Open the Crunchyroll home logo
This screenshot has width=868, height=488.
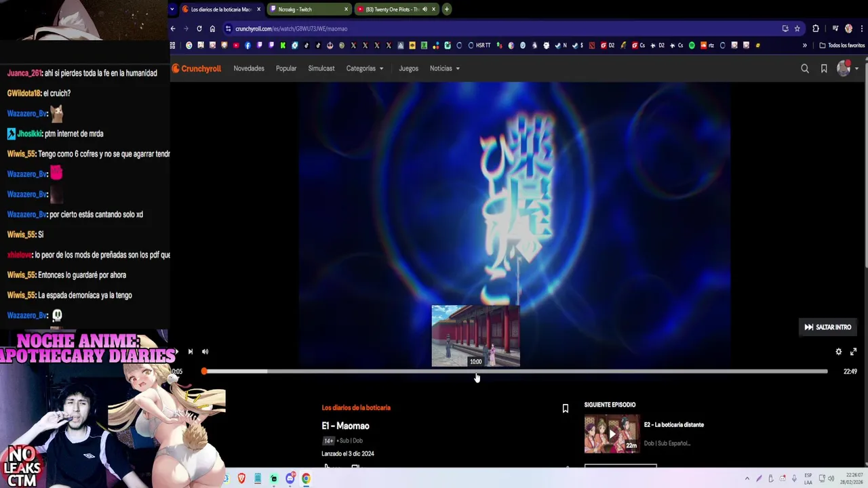click(197, 68)
